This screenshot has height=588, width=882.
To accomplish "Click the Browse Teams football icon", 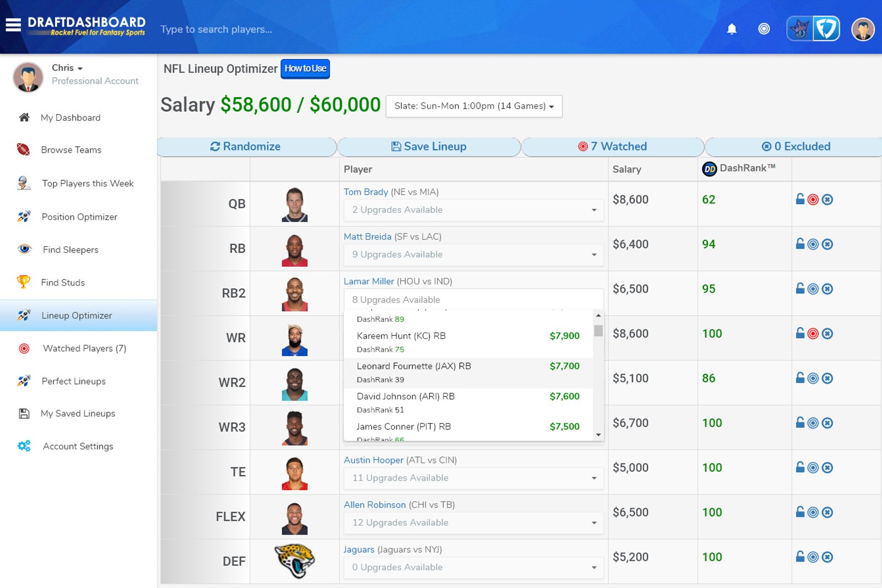I will tap(23, 149).
